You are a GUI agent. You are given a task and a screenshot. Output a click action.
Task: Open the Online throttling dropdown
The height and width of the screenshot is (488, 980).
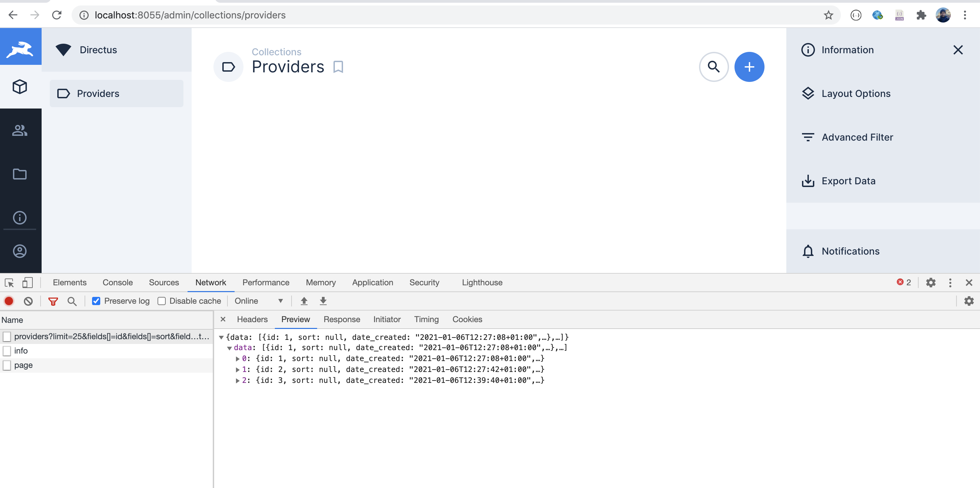click(259, 301)
